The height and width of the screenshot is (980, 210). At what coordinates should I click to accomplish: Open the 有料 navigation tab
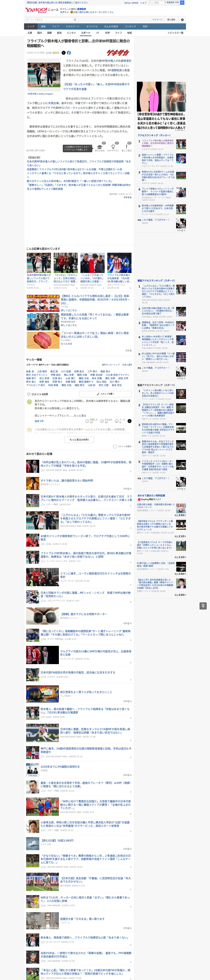coord(145,27)
